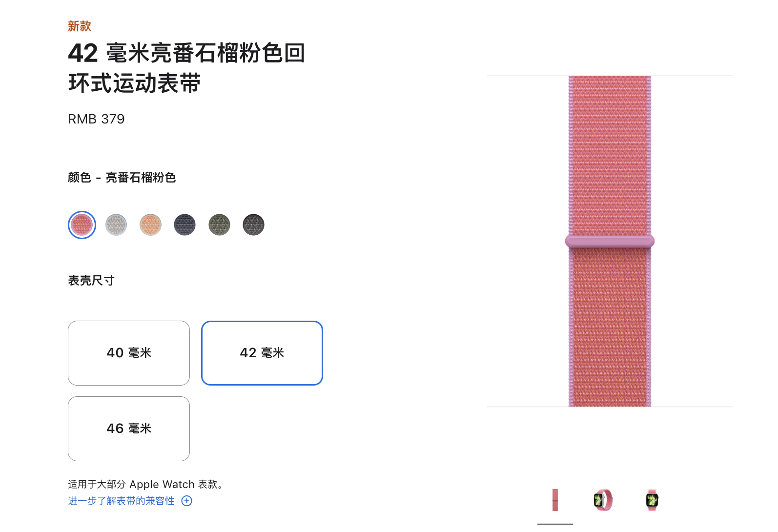
Task: Expand compatibility info via the plus circle icon
Action: (x=187, y=501)
